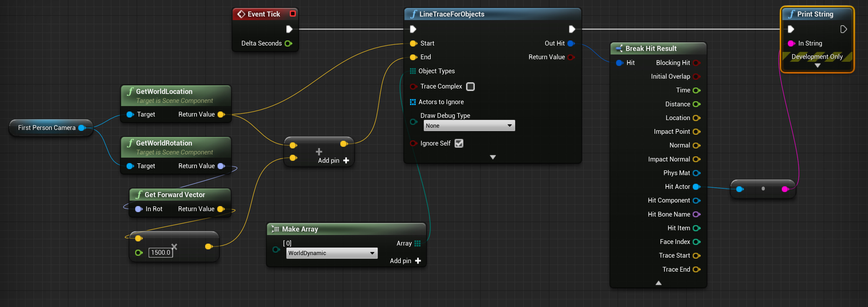
Task: Enable the Trace Complex checkbox
Action: (x=470, y=86)
